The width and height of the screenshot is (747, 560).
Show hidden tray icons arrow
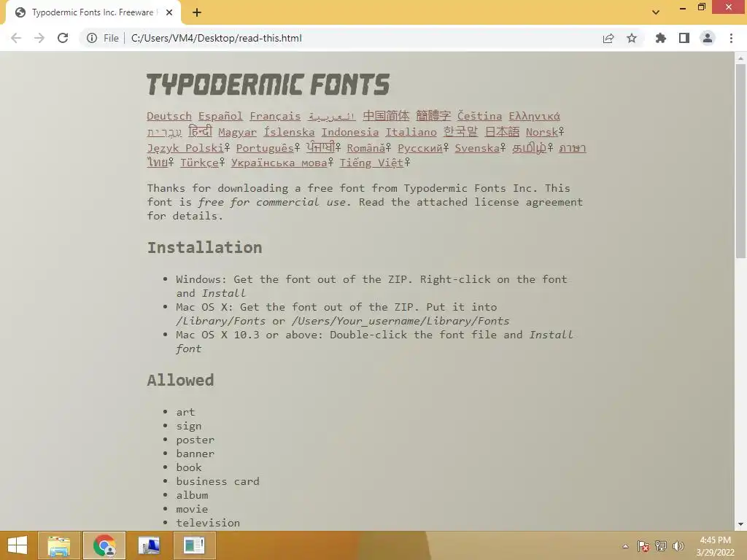(625, 546)
